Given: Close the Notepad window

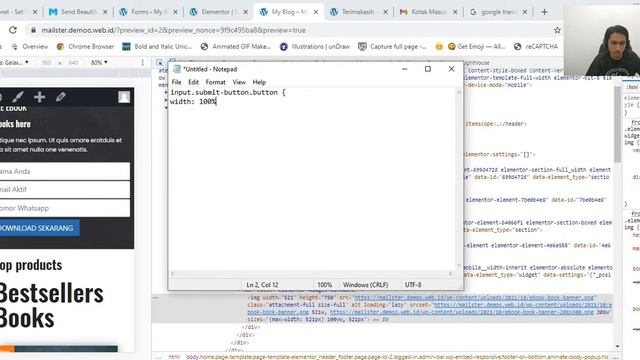Looking at the screenshot, I should (451, 69).
